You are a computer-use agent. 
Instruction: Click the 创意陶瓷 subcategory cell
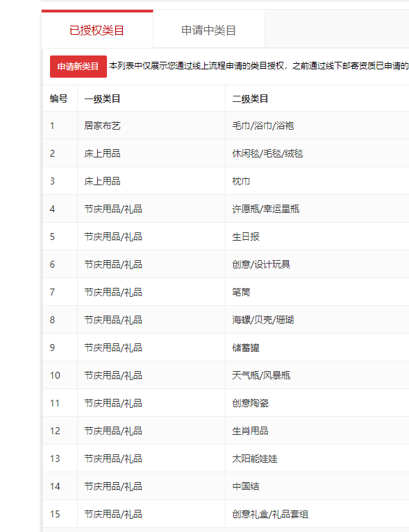pyautogui.click(x=251, y=404)
